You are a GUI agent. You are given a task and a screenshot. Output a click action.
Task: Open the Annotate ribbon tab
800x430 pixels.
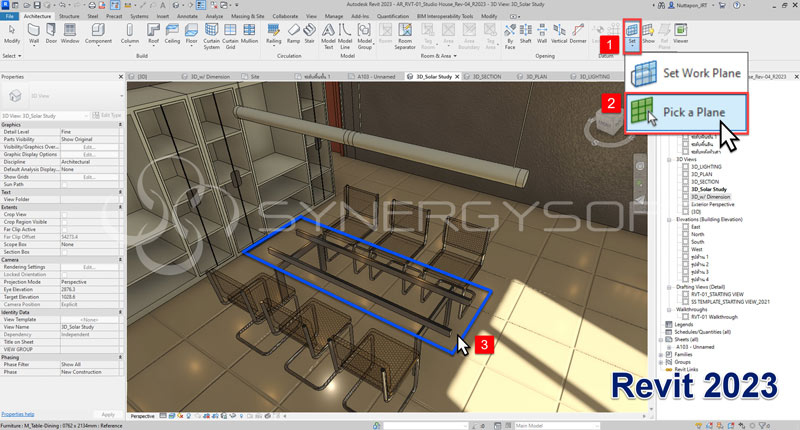tap(187, 16)
